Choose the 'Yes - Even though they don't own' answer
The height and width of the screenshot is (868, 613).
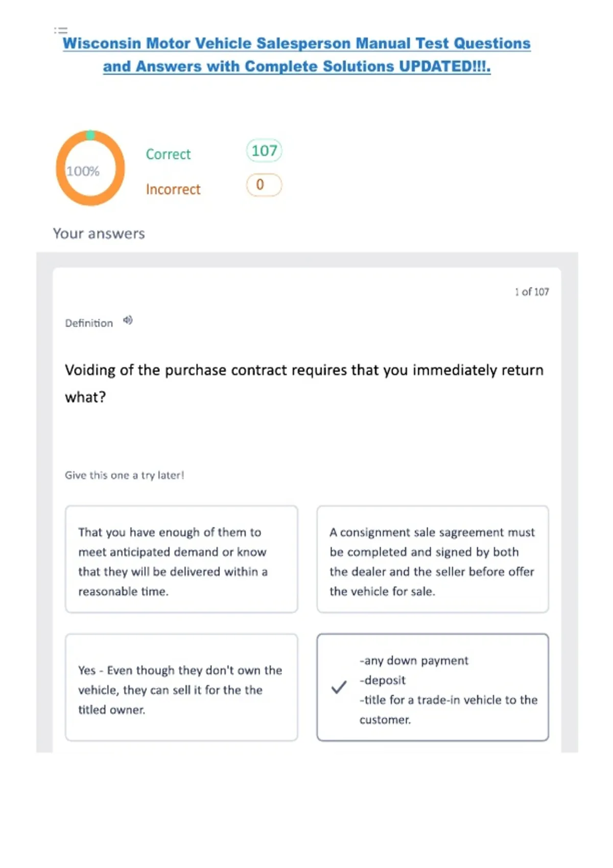tap(181, 687)
